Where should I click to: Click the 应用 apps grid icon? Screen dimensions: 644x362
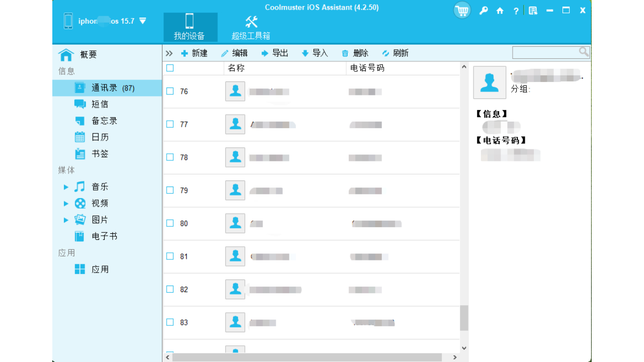[80, 269]
